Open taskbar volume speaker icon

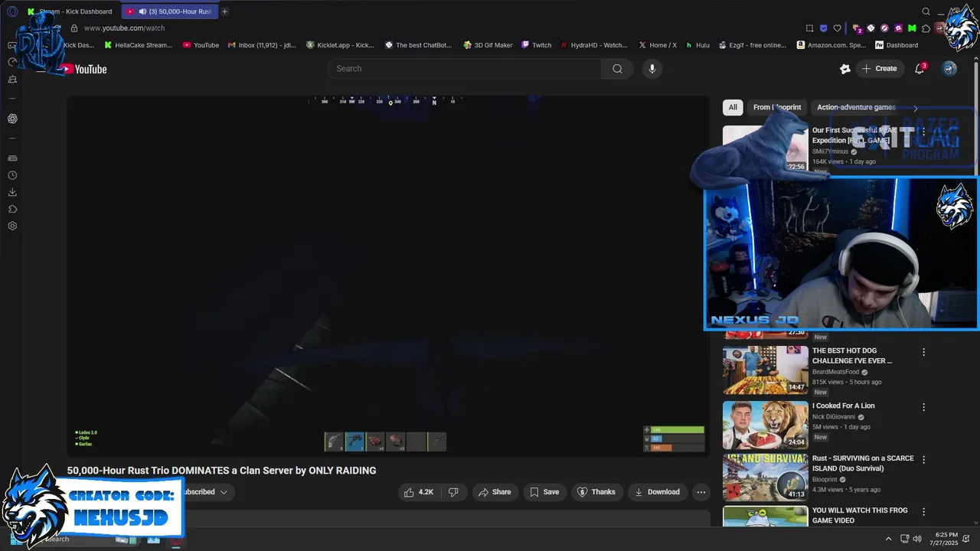918,539
